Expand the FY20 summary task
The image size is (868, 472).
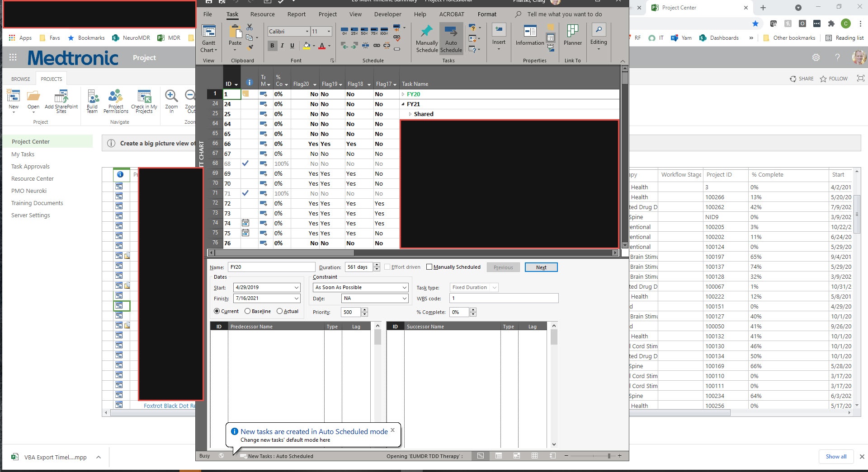click(x=403, y=94)
